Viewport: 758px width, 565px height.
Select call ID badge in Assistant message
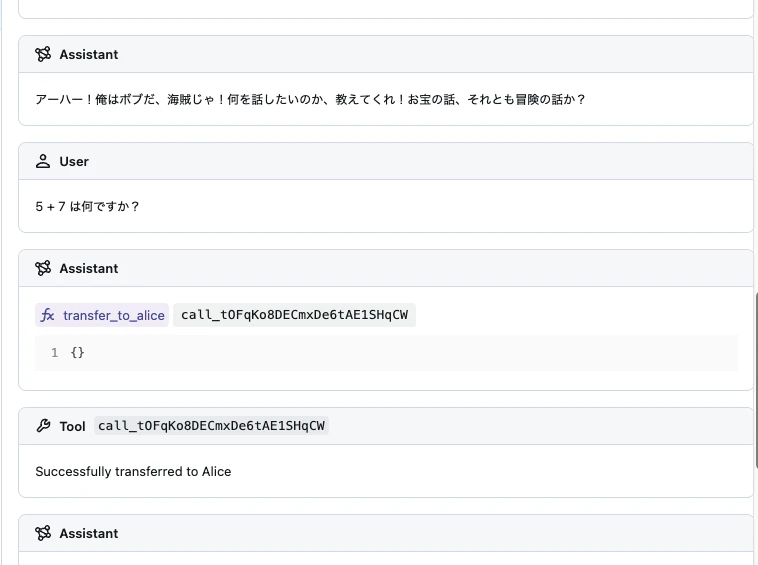click(294, 315)
